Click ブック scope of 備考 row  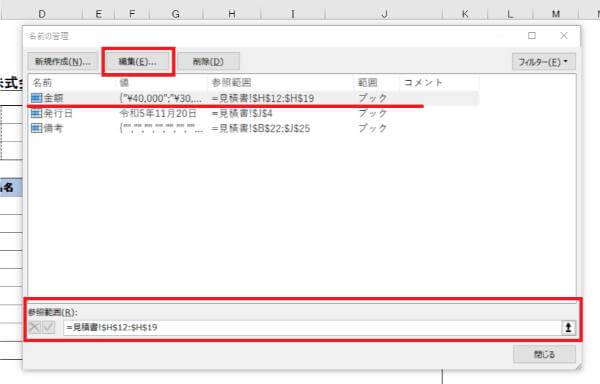pos(373,128)
